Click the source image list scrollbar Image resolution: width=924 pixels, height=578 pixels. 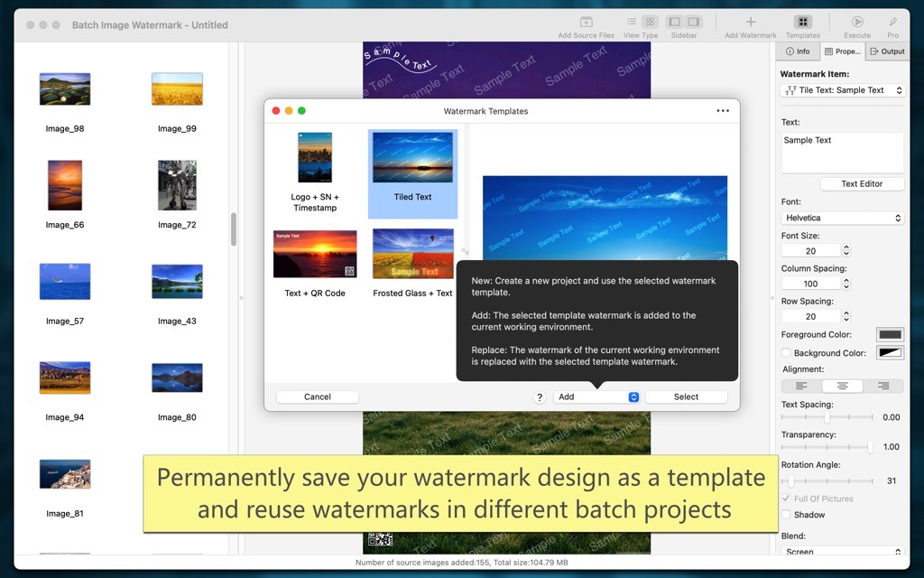234,228
